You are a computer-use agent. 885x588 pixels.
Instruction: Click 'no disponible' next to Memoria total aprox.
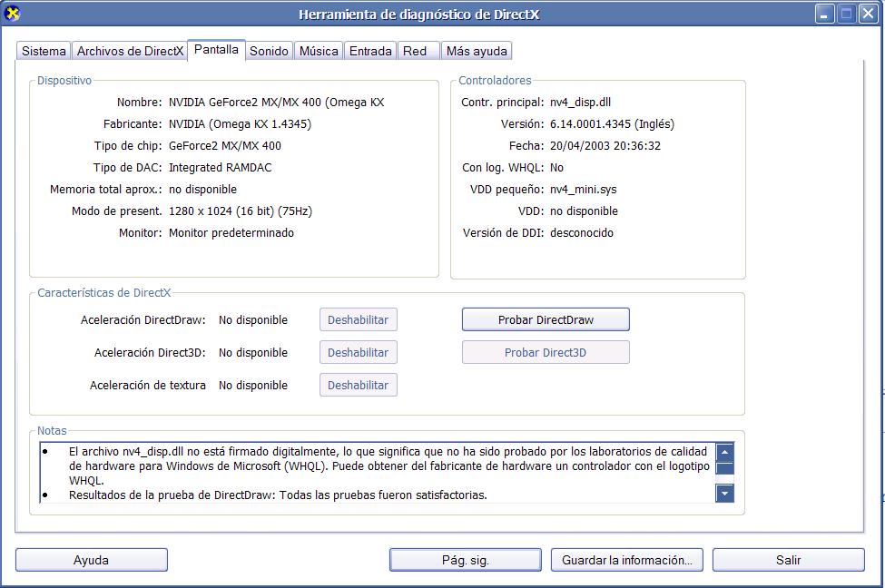coord(202,189)
